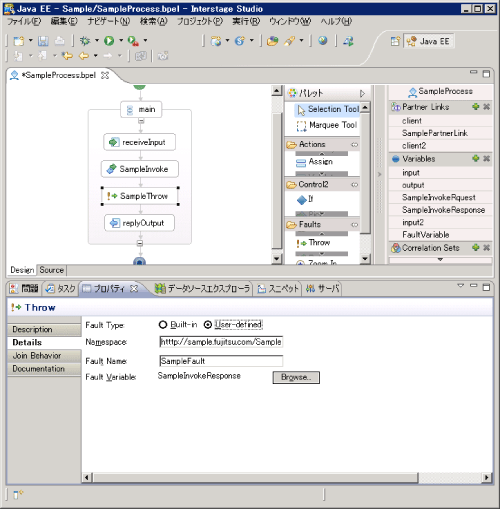Viewport: 500px width, 509px height.
Task: Click the globe web browser icon
Action: 322,41
